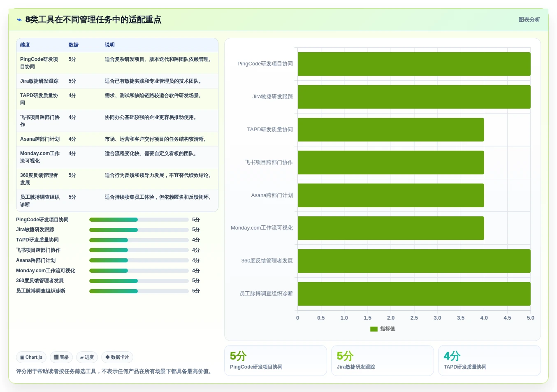Click the 飞书项目跨部门协作 chart axis label

(x=269, y=162)
